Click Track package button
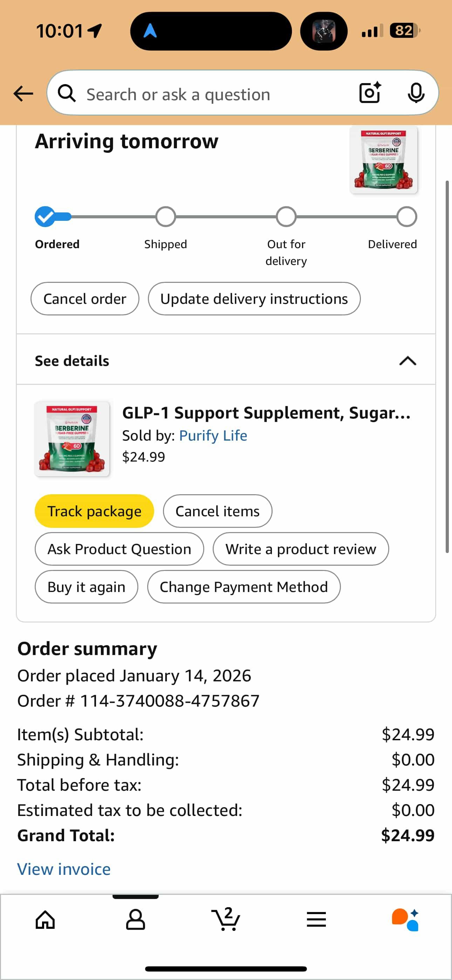The height and width of the screenshot is (980, 452). tap(94, 511)
